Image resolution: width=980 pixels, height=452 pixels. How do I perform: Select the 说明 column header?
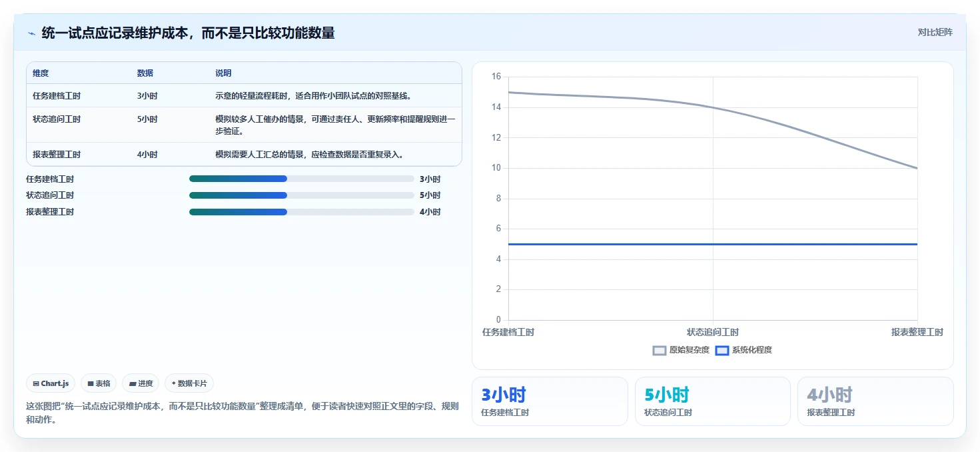tap(223, 73)
